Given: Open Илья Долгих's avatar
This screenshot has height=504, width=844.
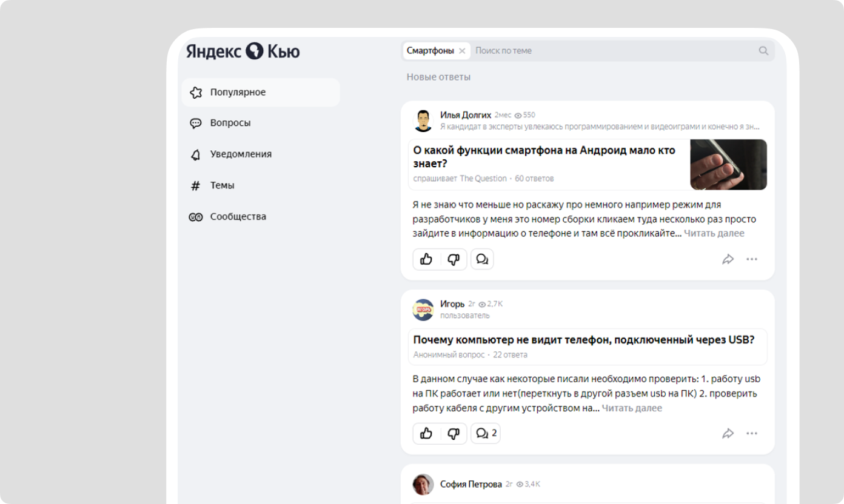Looking at the screenshot, I should pos(423,121).
